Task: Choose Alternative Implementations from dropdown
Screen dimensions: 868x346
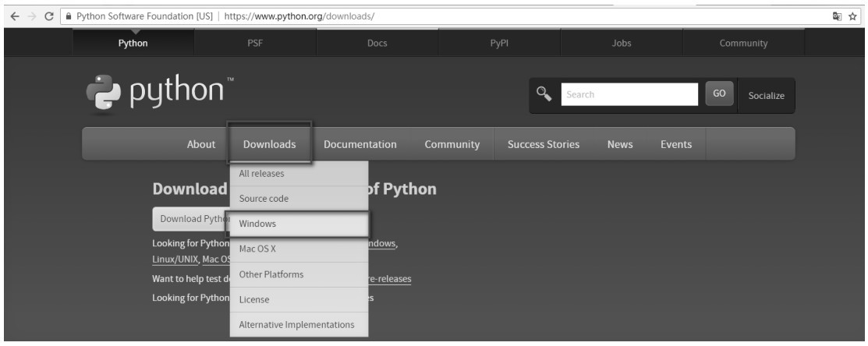Action: click(x=299, y=324)
